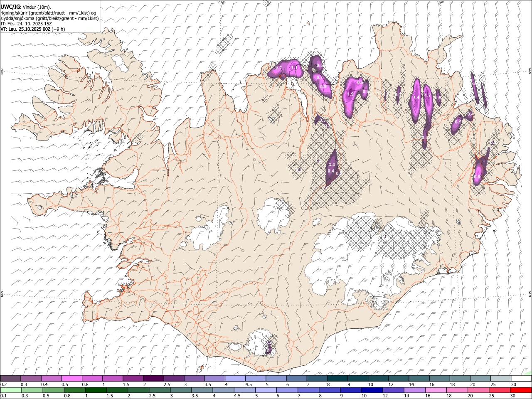Click the '15W' longitude label

(440, 2)
